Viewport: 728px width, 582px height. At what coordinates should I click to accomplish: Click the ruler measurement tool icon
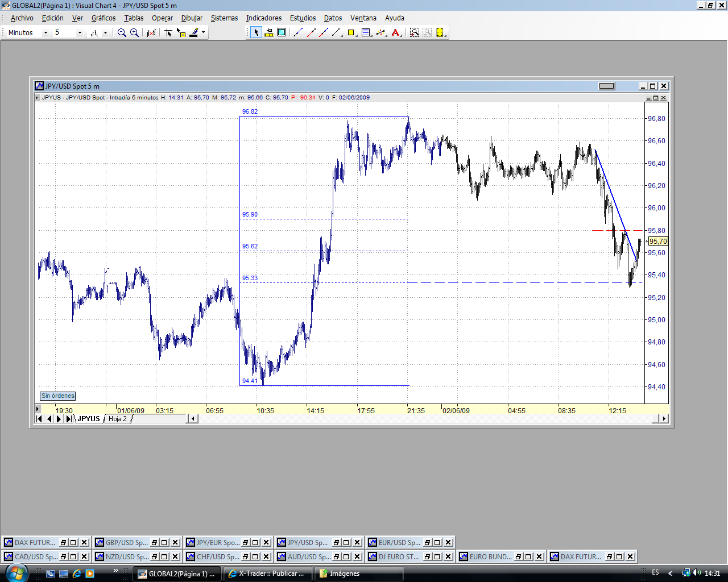269,33
